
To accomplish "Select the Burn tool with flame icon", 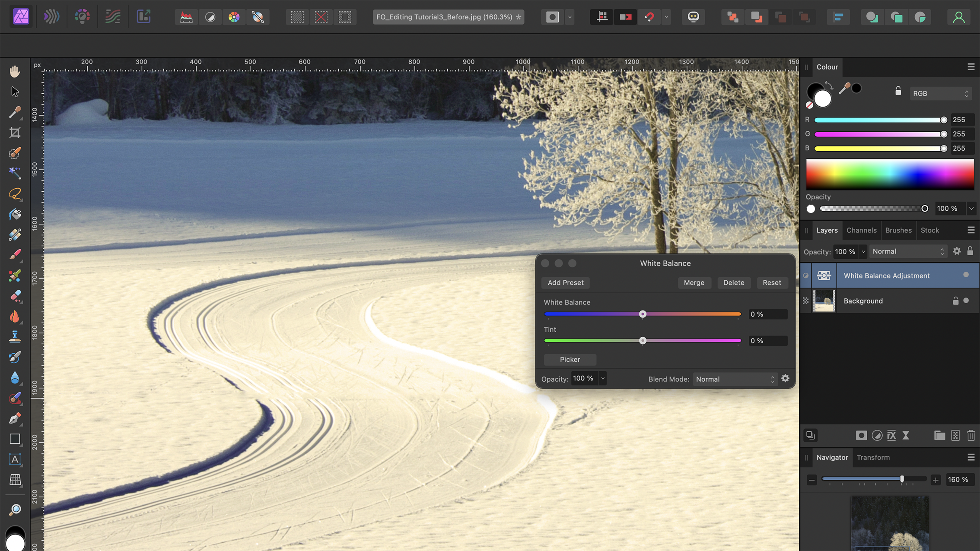I will point(15,317).
